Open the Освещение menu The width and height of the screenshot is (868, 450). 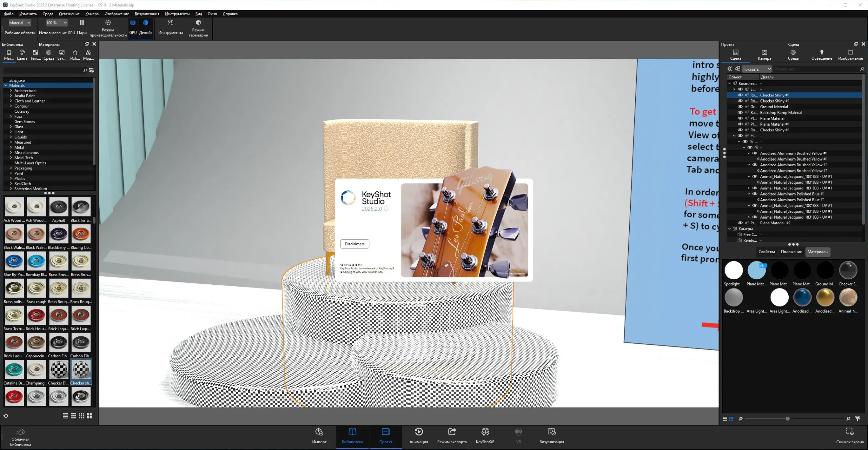tap(69, 14)
